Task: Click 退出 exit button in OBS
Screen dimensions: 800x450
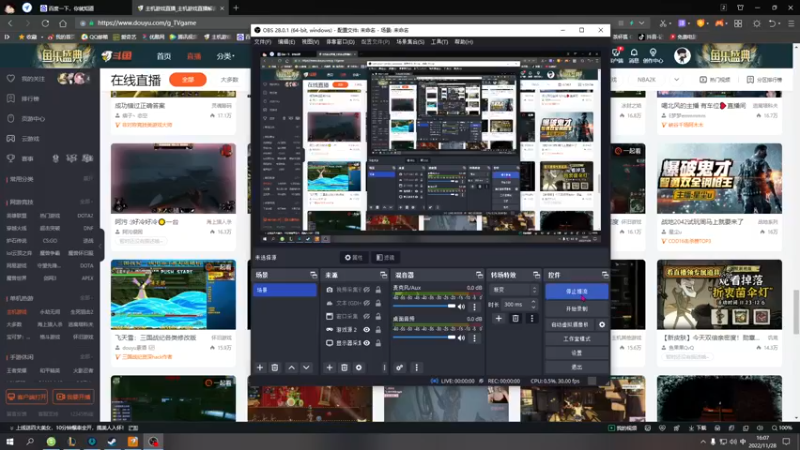Action: coord(577,367)
